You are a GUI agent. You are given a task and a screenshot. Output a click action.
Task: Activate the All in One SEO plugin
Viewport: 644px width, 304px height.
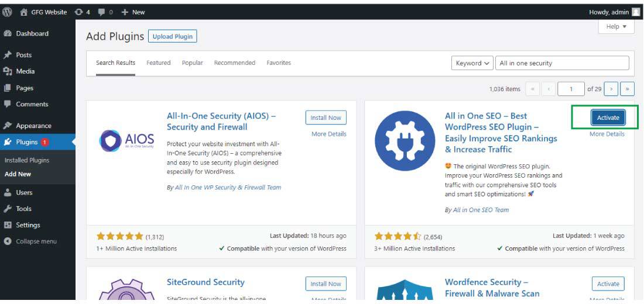[x=608, y=118]
